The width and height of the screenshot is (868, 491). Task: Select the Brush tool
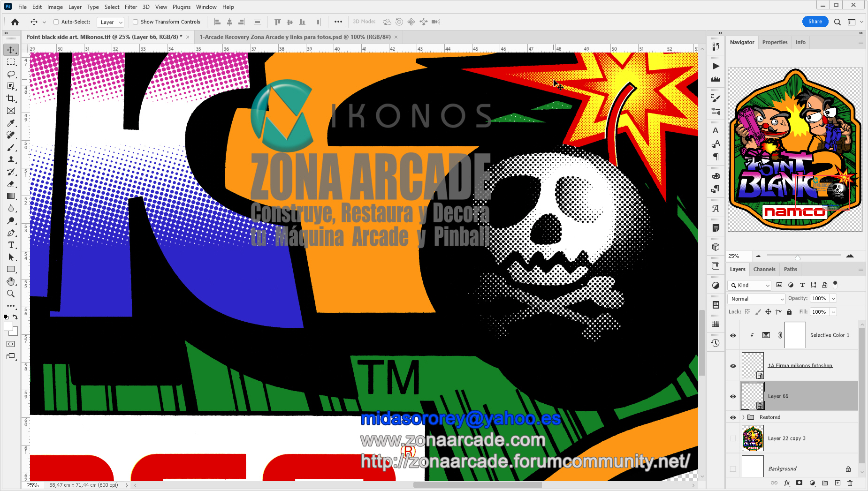coord(11,147)
